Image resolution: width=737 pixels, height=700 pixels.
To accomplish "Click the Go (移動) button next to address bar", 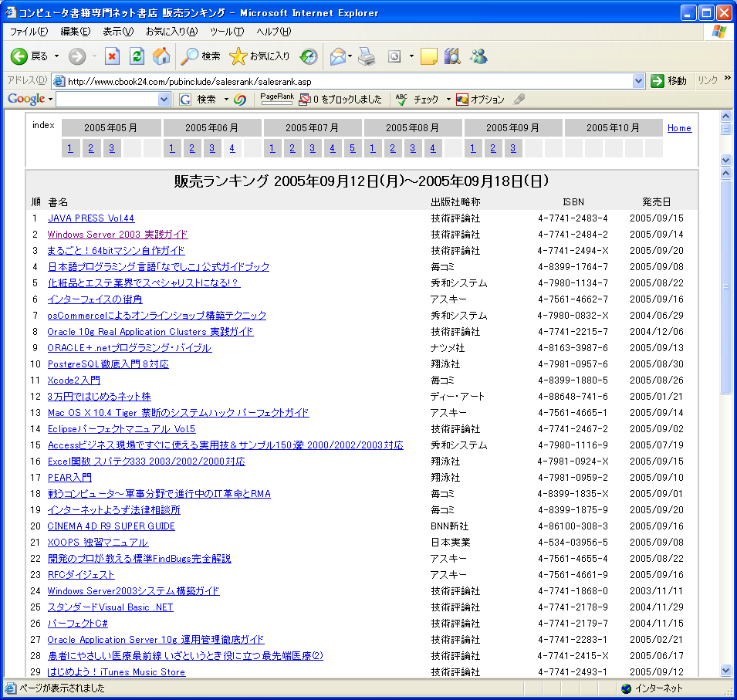I will point(669,81).
